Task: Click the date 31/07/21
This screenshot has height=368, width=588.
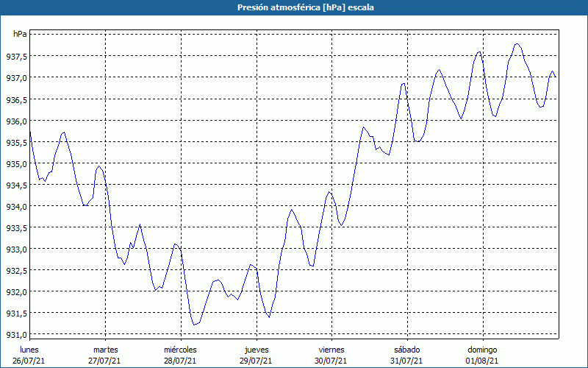Action: coord(406,361)
